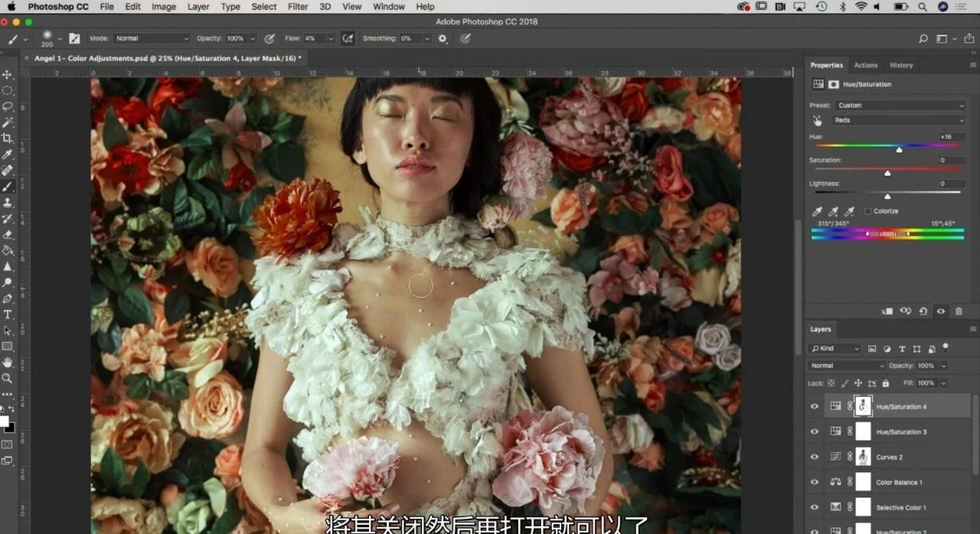Open the Image menu
The width and height of the screenshot is (980, 534).
[x=164, y=7]
